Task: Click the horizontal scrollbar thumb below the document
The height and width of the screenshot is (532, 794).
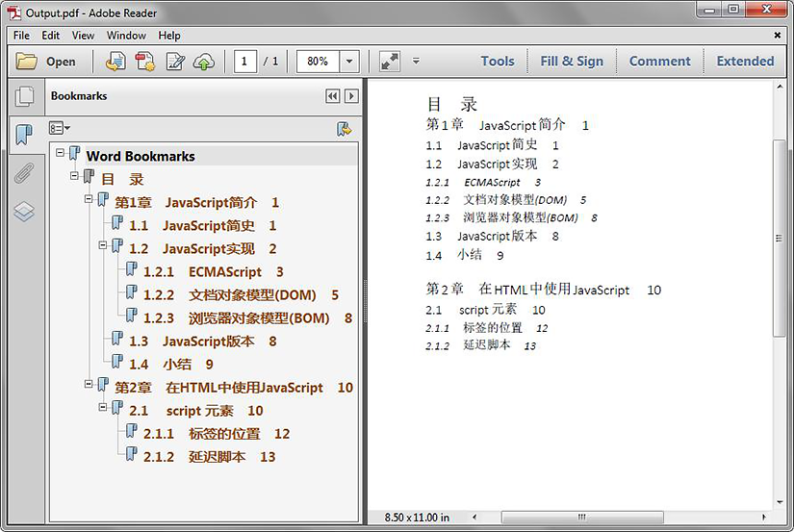Action: (x=582, y=518)
